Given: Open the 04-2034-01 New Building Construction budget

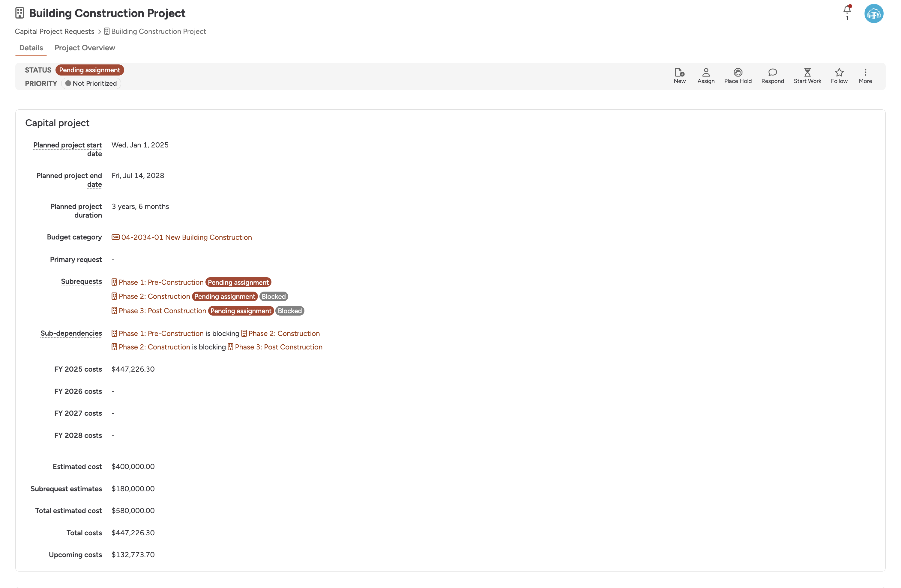Looking at the screenshot, I should pyautogui.click(x=186, y=237).
